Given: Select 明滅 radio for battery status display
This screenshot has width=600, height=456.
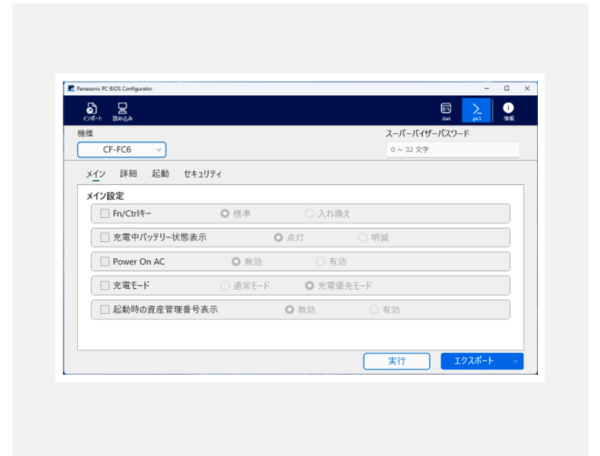Looking at the screenshot, I should click(363, 238).
